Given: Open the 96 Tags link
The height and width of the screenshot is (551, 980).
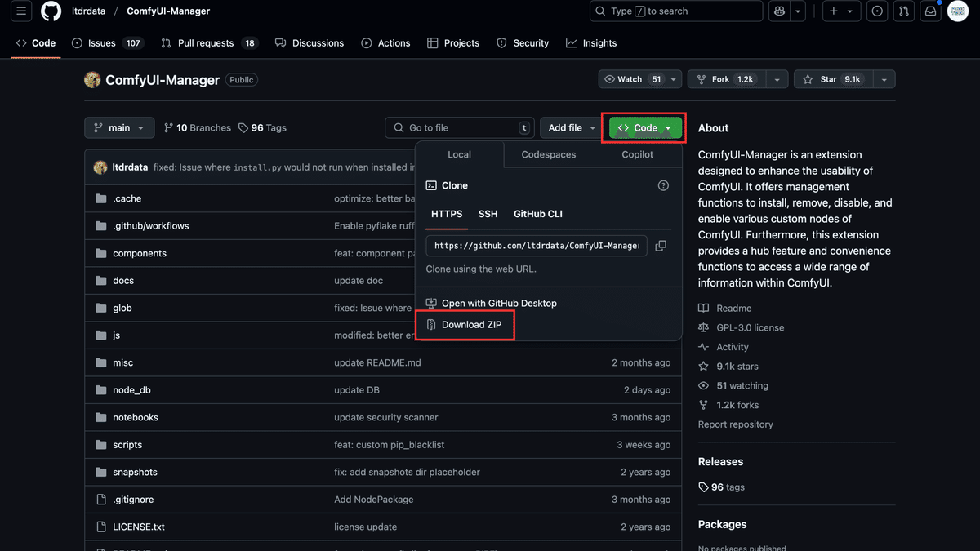Looking at the screenshot, I should 262,128.
